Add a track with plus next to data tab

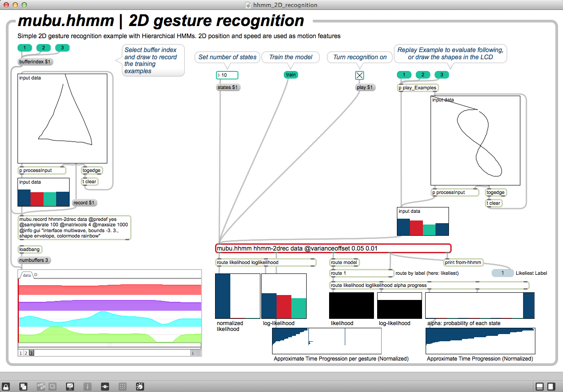(36, 275)
